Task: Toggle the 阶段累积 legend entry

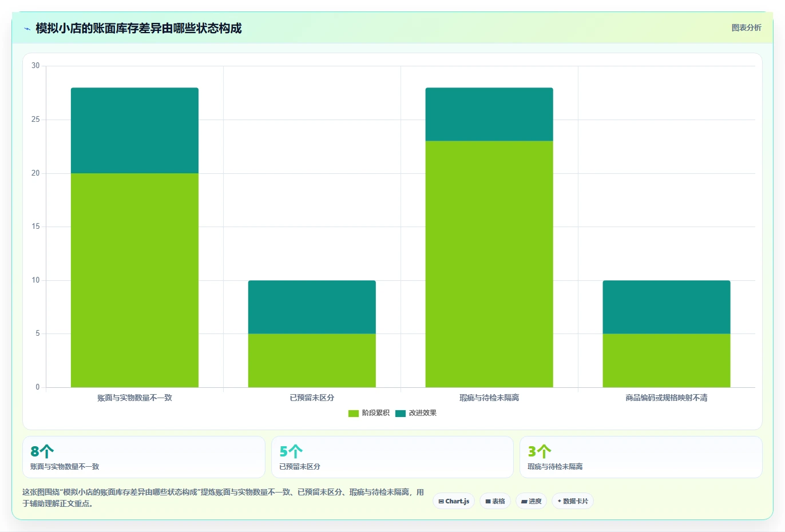Action: tap(369, 413)
